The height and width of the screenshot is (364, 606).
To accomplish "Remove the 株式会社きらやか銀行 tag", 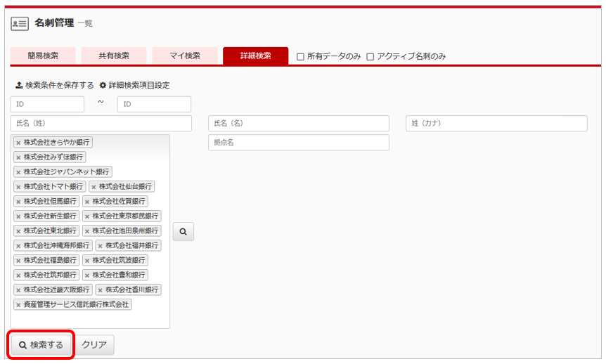I will point(18,143).
